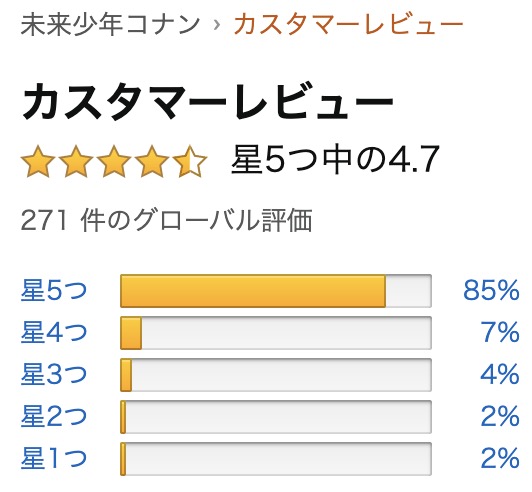Select the 星2つ rating link
Viewport: 532px width, 492px height.
pyautogui.click(x=54, y=417)
